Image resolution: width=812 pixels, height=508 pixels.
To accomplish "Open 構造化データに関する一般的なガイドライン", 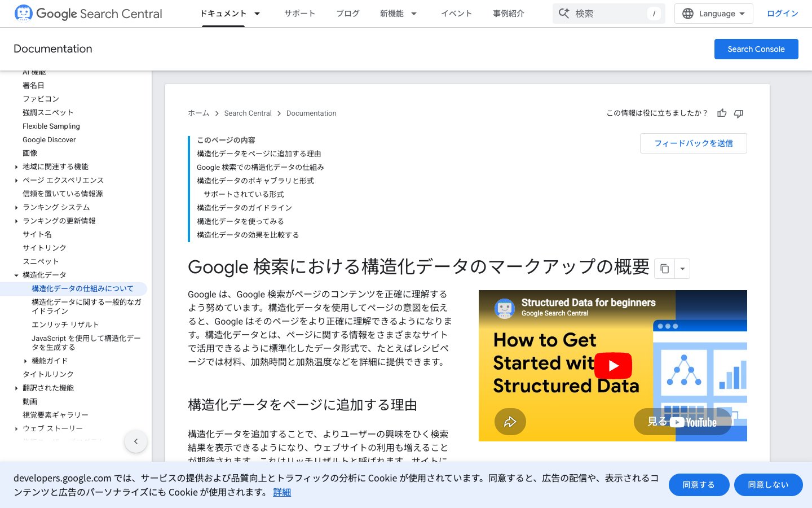I will pos(87,306).
